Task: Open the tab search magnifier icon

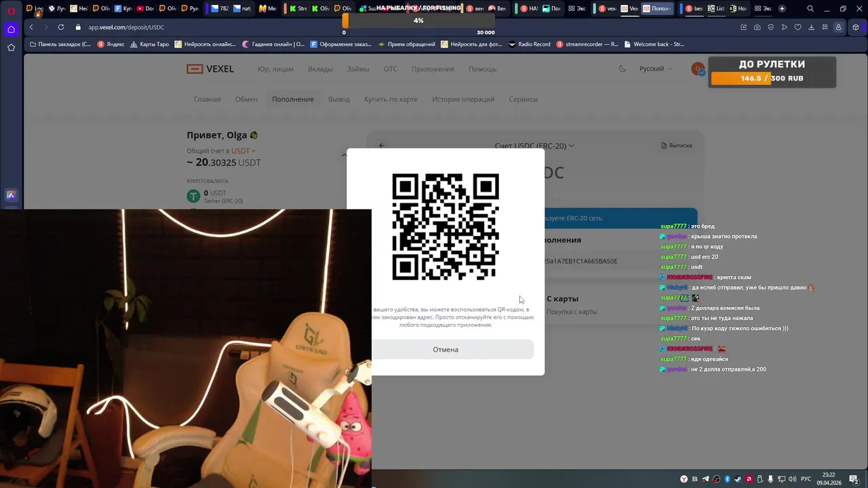Action: [x=810, y=9]
